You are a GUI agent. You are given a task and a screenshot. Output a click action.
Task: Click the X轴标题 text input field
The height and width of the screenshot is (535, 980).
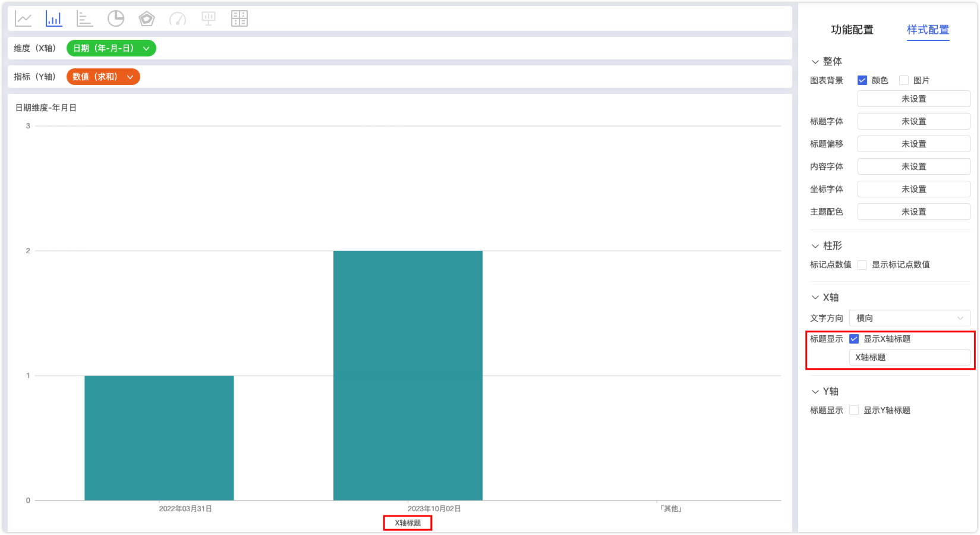pyautogui.click(x=909, y=357)
